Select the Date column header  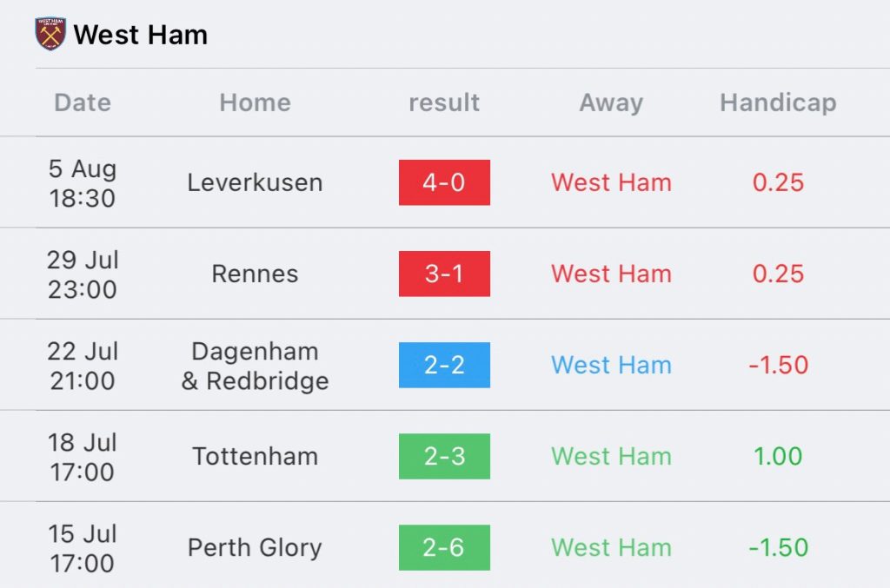click(x=83, y=102)
